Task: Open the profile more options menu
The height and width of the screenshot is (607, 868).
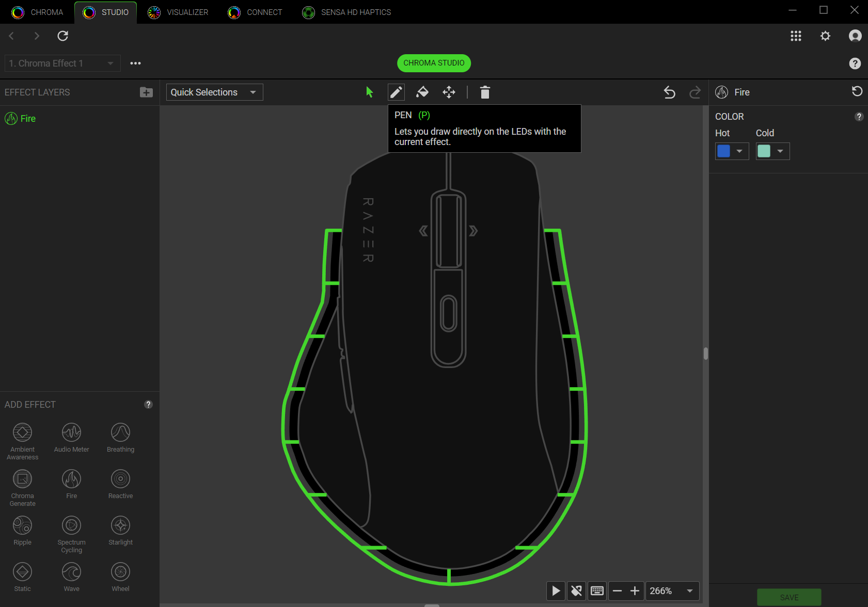Action: 135,63
